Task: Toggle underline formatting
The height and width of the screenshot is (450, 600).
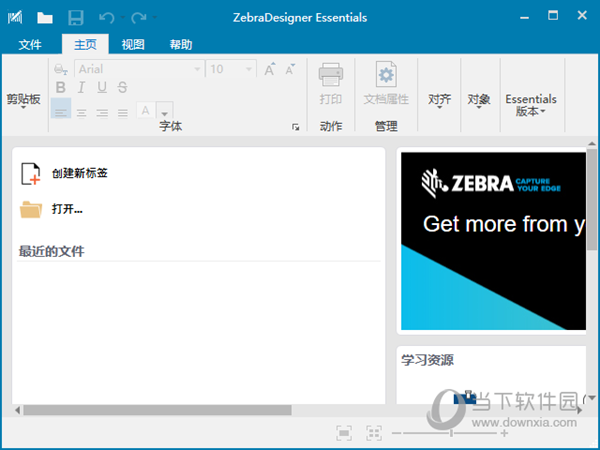Action: tap(102, 88)
